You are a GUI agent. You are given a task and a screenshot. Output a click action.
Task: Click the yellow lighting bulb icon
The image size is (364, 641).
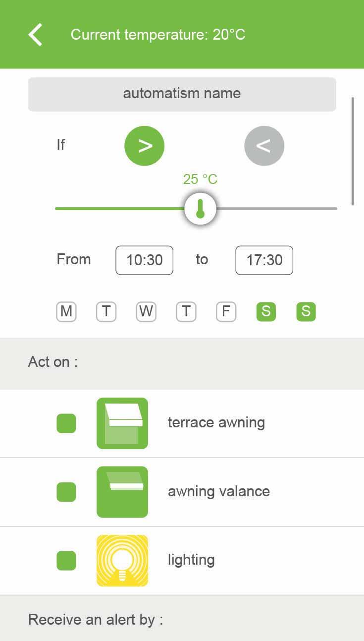[122, 561]
